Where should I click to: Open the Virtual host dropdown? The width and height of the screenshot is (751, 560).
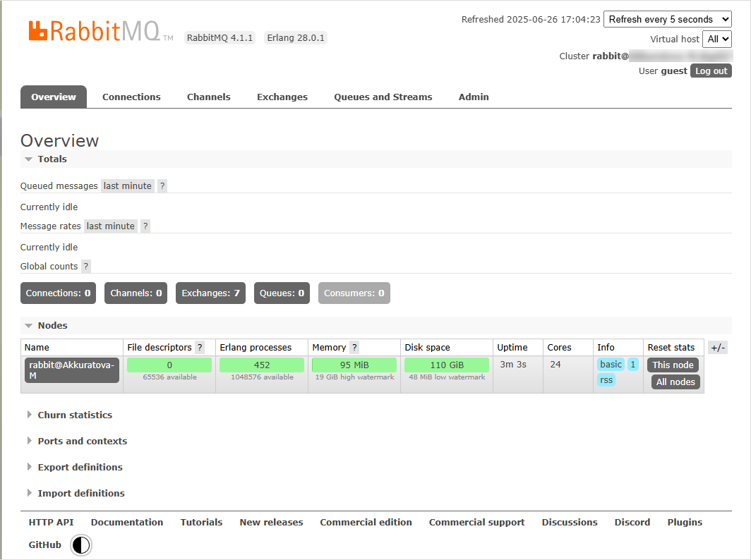[x=716, y=39]
